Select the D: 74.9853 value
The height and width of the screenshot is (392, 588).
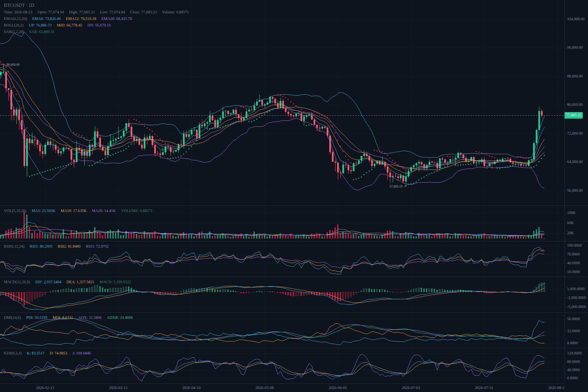click(x=58, y=353)
